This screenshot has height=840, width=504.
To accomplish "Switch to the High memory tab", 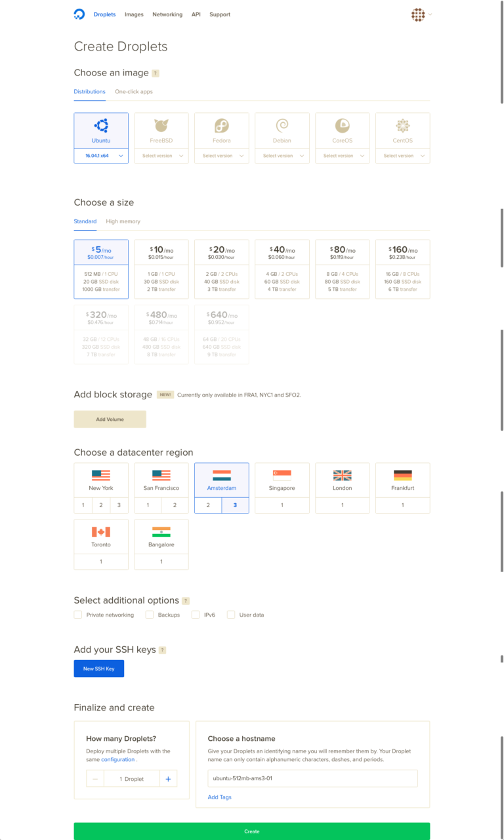I will tap(123, 221).
